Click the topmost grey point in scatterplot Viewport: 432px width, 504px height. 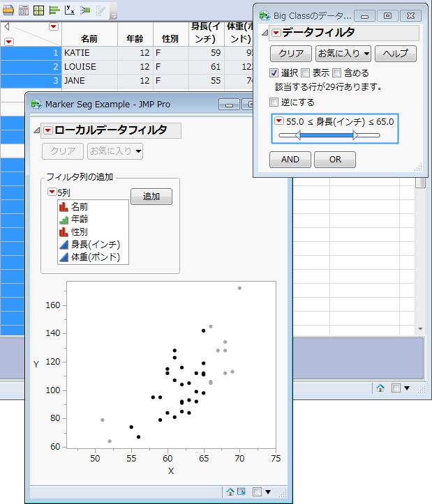coord(239,288)
